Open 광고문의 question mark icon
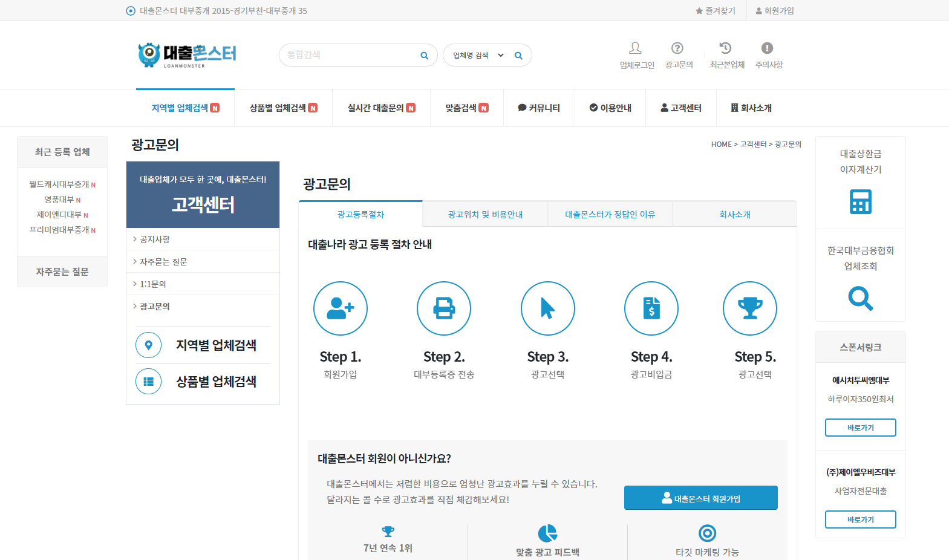Image resolution: width=949 pixels, height=560 pixels. click(677, 48)
